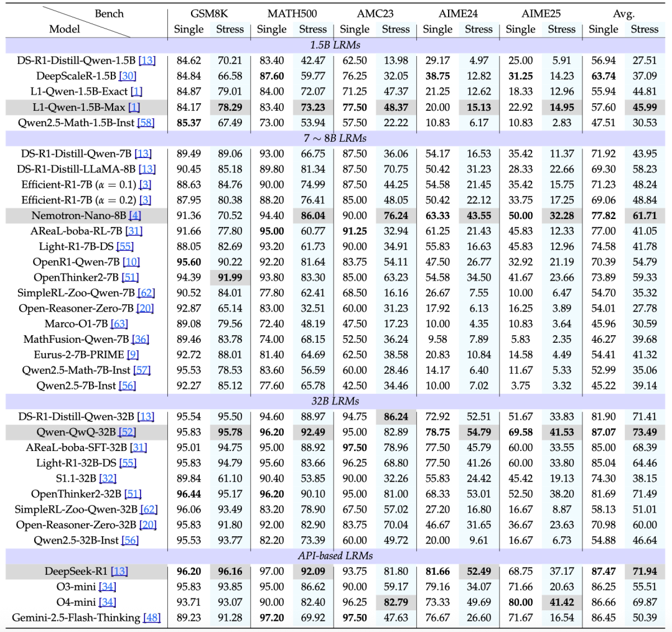Screen dimensions: 672x632
Task: Click reference [13] beside DS-R1-Distill-Qwen-32B
Action: [x=146, y=417]
